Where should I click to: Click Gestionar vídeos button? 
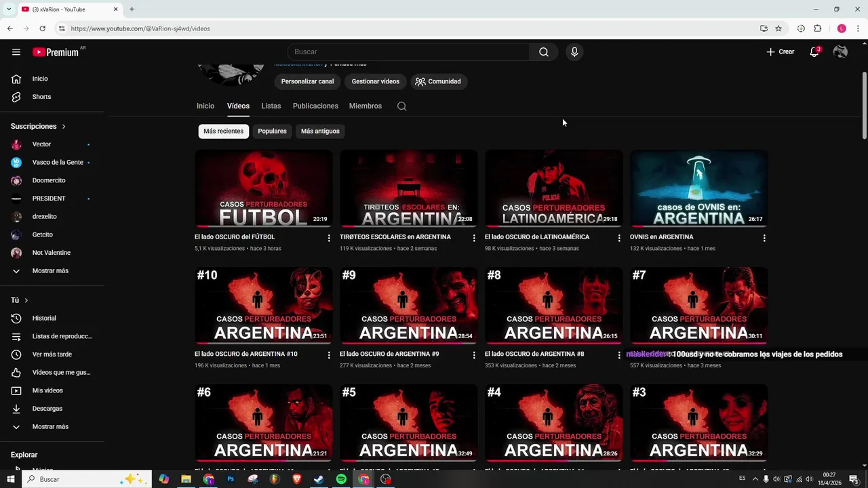coord(375,81)
